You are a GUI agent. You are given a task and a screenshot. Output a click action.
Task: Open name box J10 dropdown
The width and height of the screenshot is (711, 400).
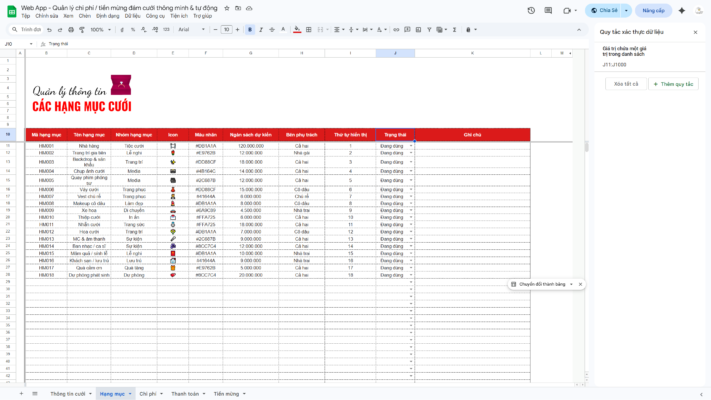pos(31,44)
